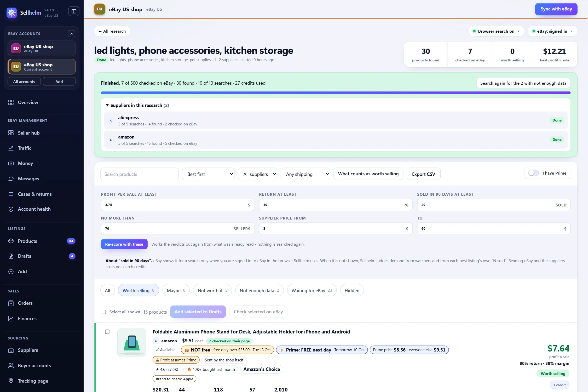
Task: Click the Sellhelm logo icon
Action: coord(12,13)
